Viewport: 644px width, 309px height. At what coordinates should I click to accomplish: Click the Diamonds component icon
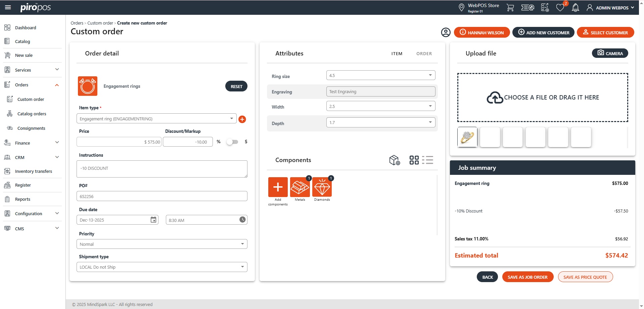[322, 187]
